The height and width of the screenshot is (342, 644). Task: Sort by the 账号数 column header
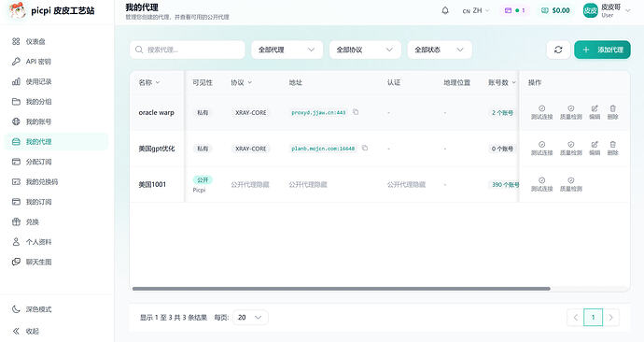tap(502, 82)
